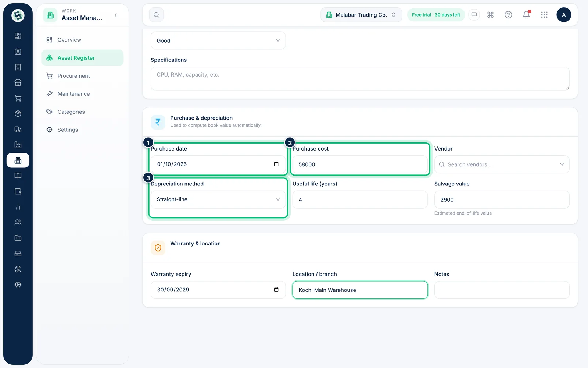
Task: Click the app logo atop the dark rail
Action: [18, 15]
